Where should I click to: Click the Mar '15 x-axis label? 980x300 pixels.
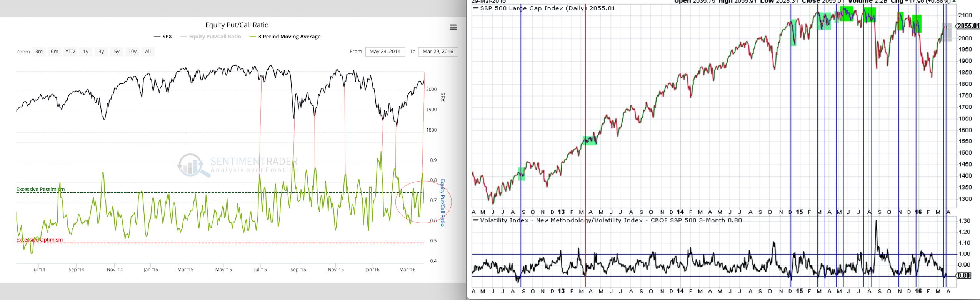pyautogui.click(x=185, y=270)
